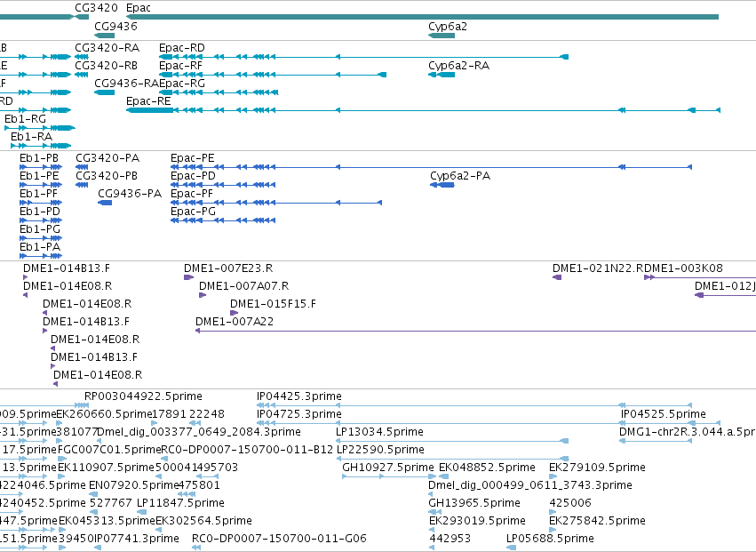This screenshot has height=552, width=756.
Task: Select the CG3420-RB transcript label
Action: pos(106,65)
